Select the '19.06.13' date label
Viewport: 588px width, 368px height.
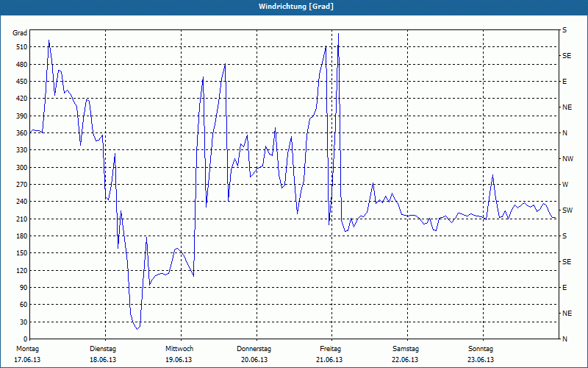pos(179,360)
